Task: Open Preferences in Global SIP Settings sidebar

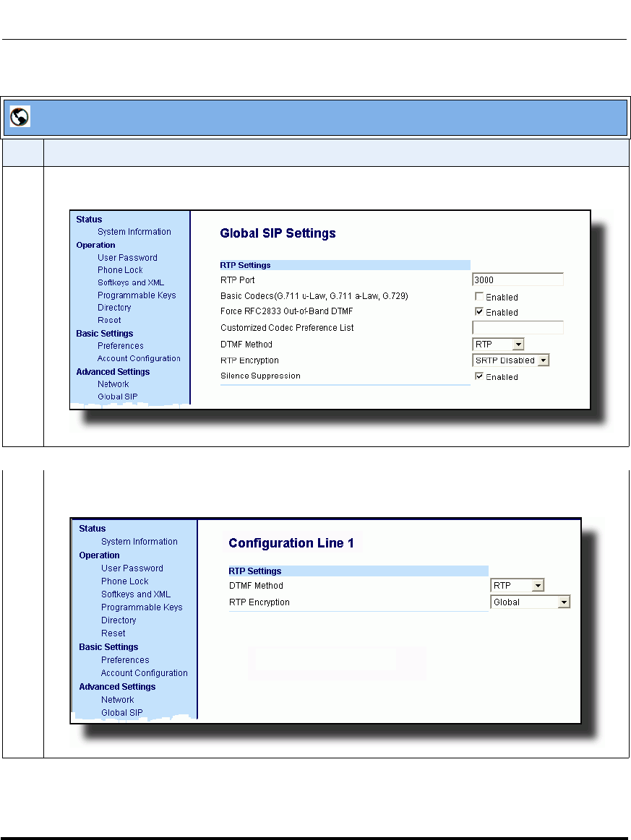Action: tap(120, 346)
